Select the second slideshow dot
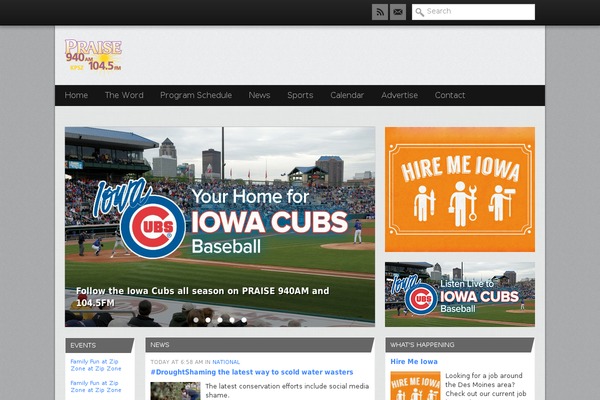Viewport: 600px width, 400px height. click(x=208, y=320)
